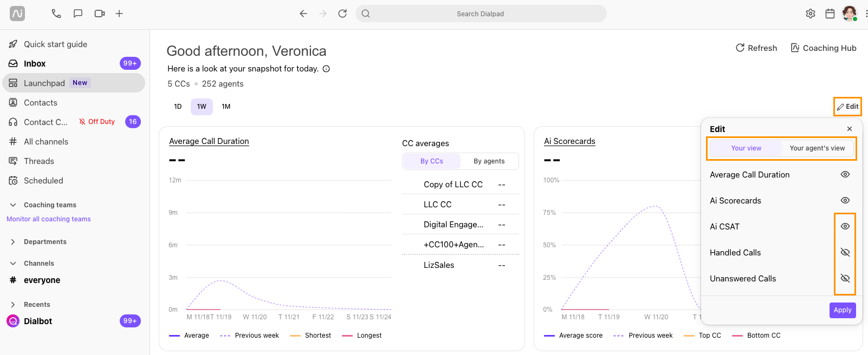868x355 pixels.
Task: Click the Refresh button
Action: [756, 48]
